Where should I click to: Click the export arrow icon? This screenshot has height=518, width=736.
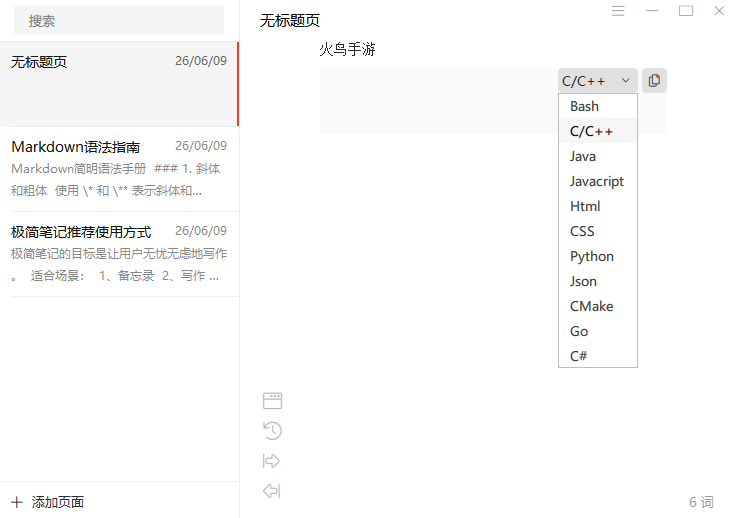pos(271,461)
